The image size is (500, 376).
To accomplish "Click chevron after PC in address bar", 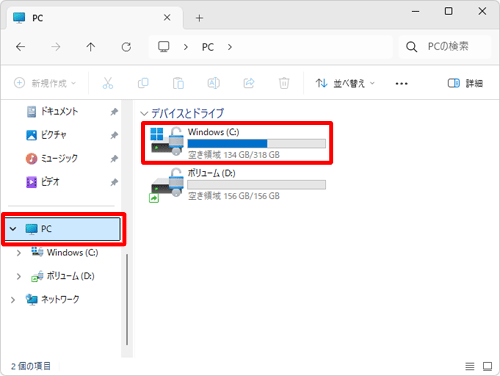I will click(x=230, y=47).
